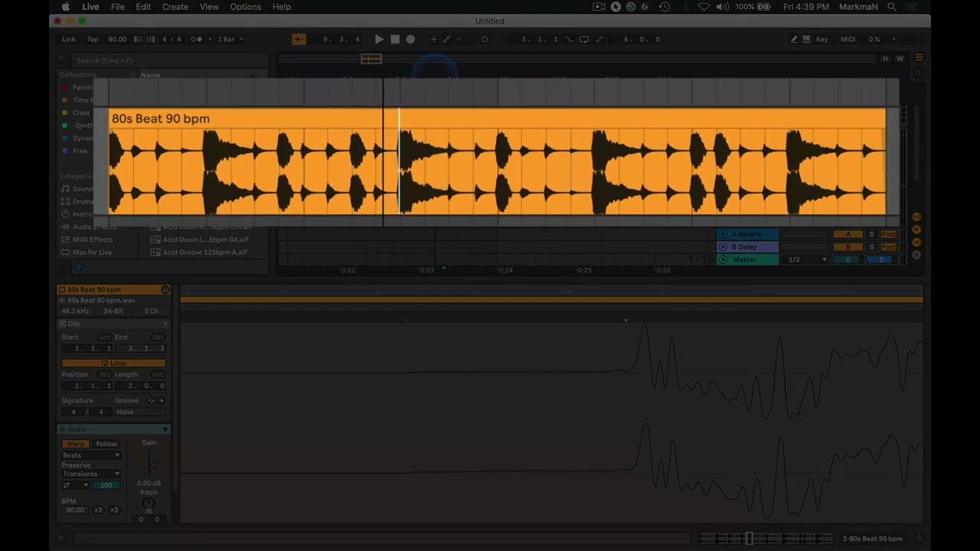Open the Transients preserve dropdown
980x551 pixels.
(x=91, y=474)
